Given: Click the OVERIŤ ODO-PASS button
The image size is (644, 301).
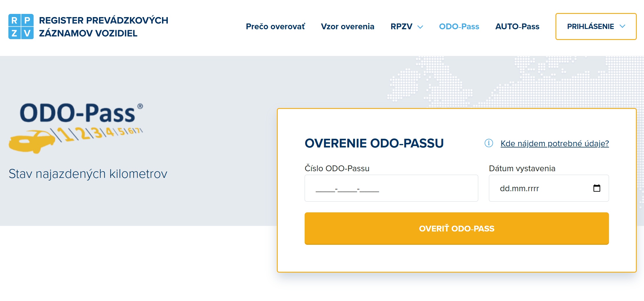Looking at the screenshot, I should (x=457, y=228).
